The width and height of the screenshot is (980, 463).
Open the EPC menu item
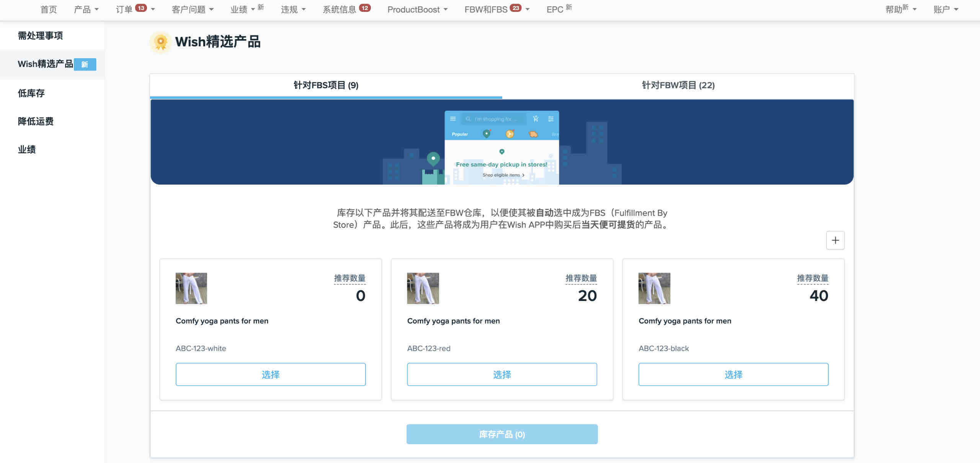tap(559, 9)
